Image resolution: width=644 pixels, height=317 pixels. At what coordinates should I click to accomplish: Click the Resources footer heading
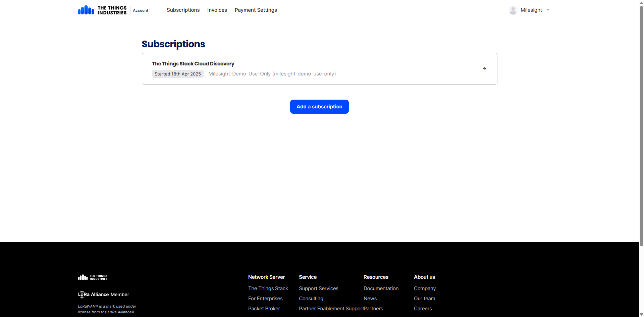coord(376,277)
